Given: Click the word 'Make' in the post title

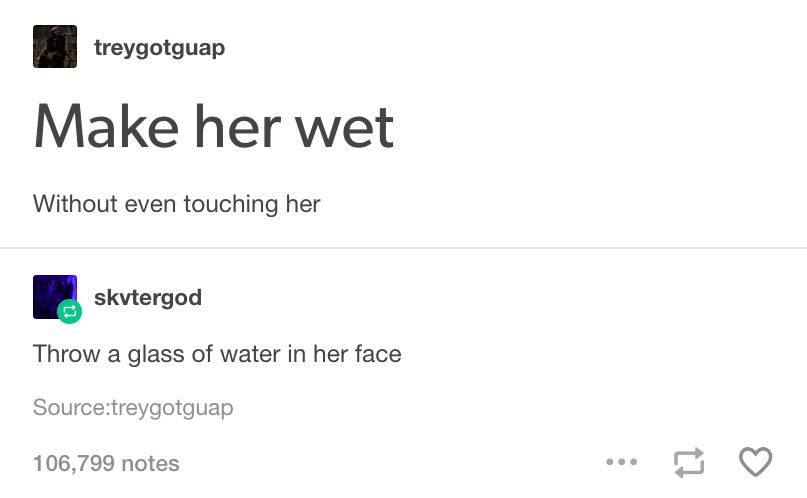Looking at the screenshot, I should point(106,127).
